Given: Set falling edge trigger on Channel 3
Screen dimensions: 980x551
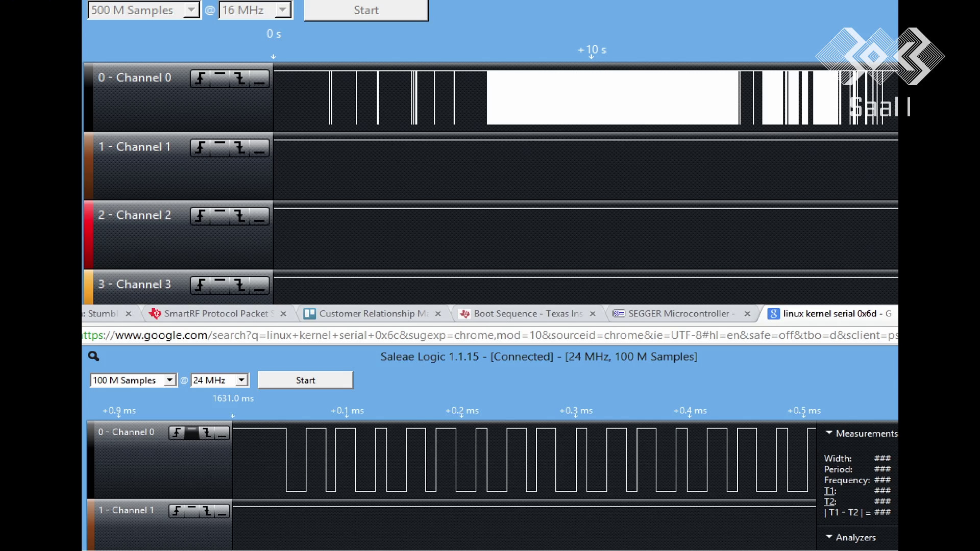Looking at the screenshot, I should point(239,285).
